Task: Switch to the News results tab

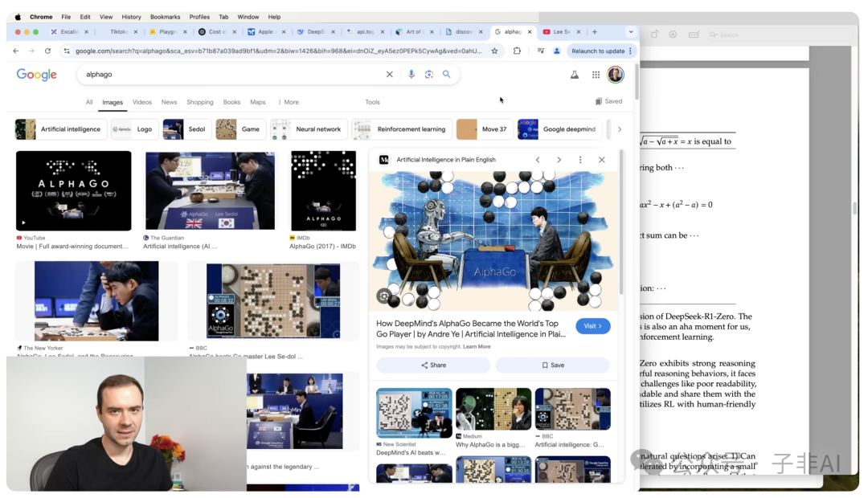Action: pos(169,102)
